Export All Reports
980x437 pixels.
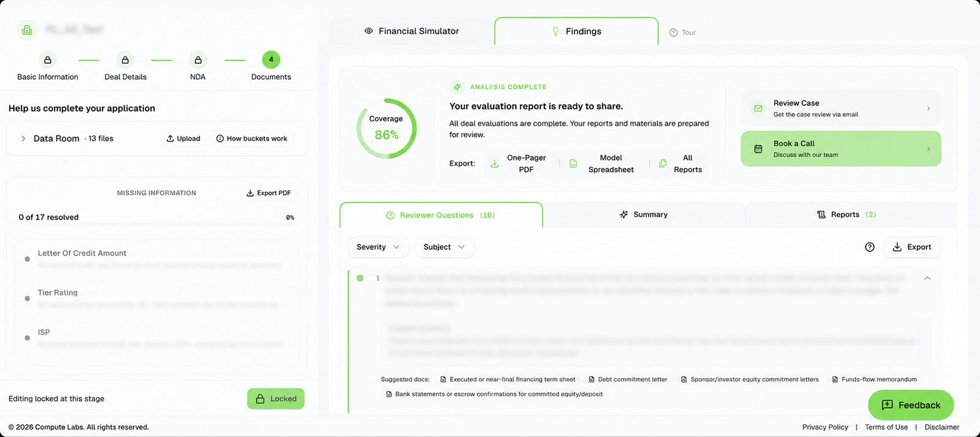(680, 164)
